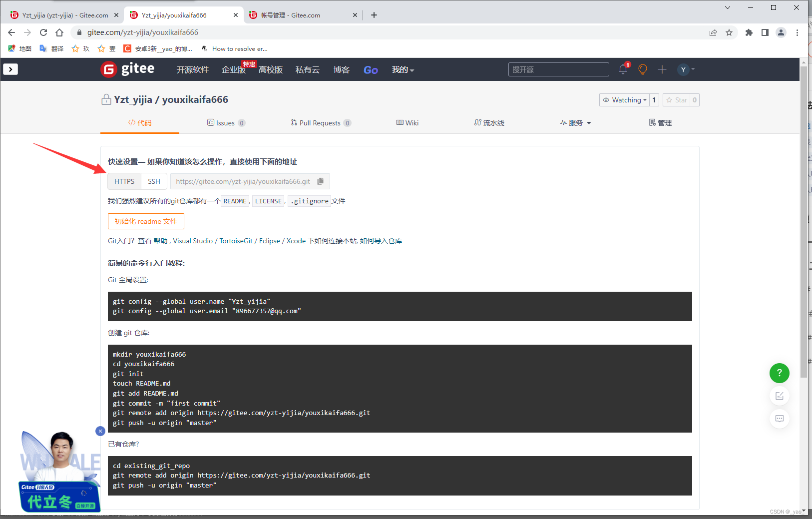Open the Pull Requests tab
The width and height of the screenshot is (812, 519).
click(x=321, y=123)
